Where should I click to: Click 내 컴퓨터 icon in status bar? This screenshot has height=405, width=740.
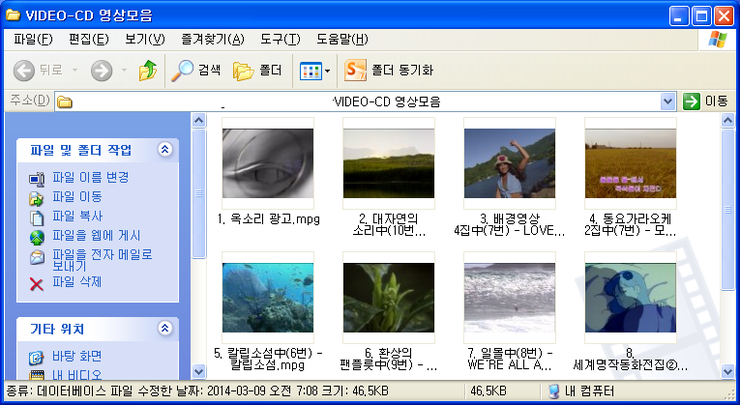554,391
